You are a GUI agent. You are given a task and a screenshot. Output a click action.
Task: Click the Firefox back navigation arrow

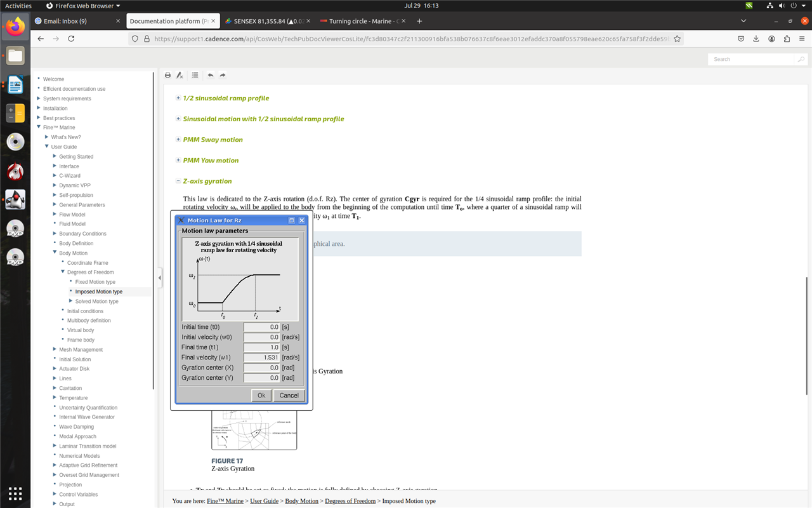pos(41,39)
